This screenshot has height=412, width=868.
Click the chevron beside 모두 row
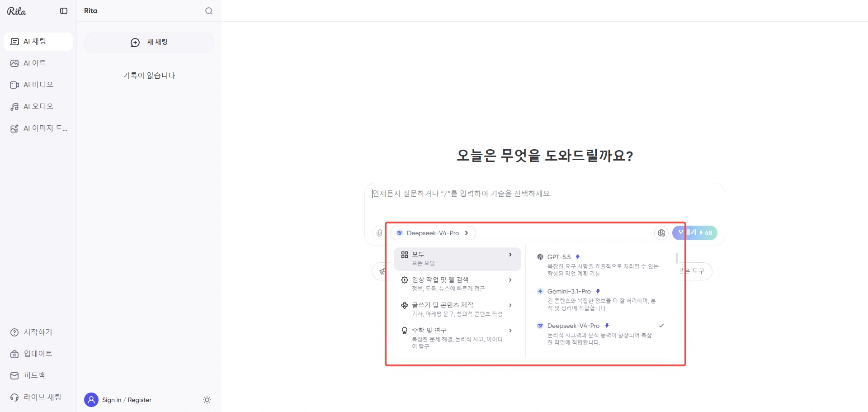pyautogui.click(x=510, y=255)
